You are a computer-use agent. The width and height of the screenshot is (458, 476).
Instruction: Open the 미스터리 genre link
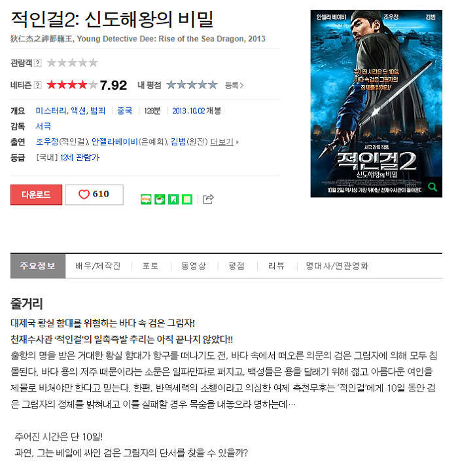pos(50,111)
